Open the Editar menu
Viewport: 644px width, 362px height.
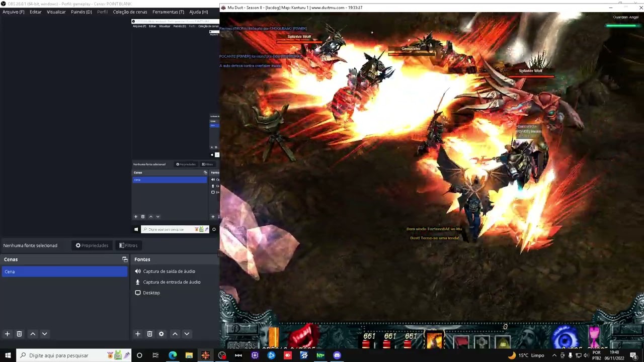click(x=36, y=12)
